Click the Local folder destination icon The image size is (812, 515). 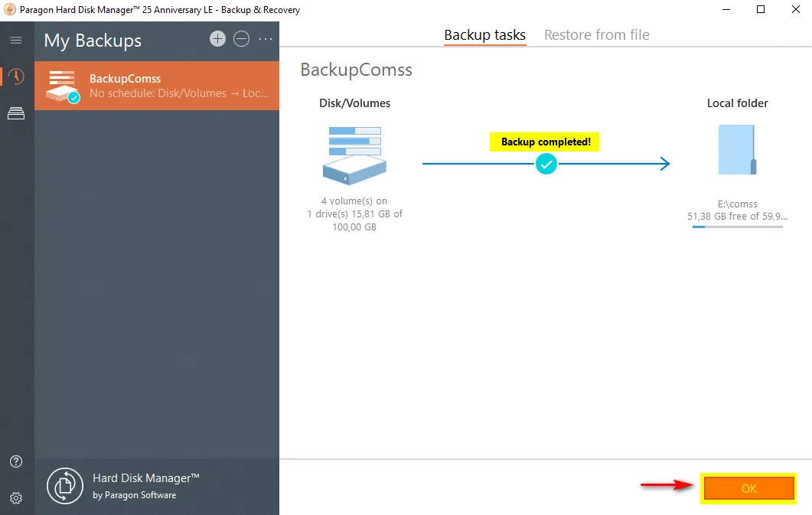738,149
